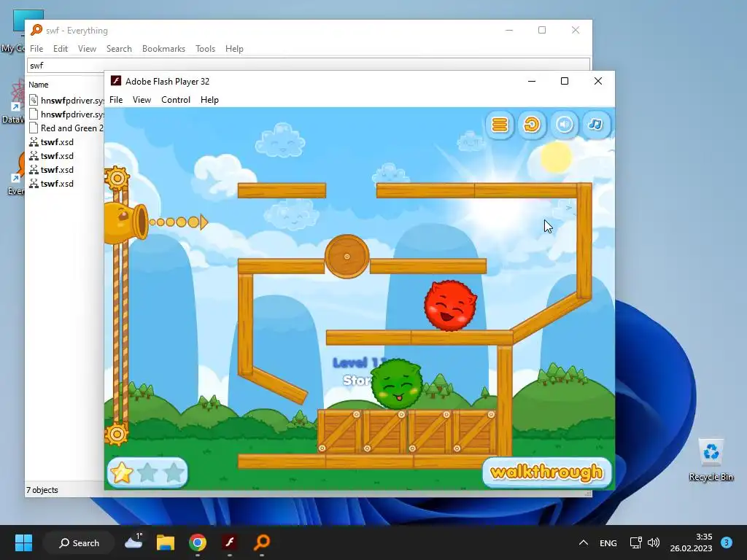This screenshot has height=560, width=747.
Task: Change ENG input language
Action: (x=608, y=542)
